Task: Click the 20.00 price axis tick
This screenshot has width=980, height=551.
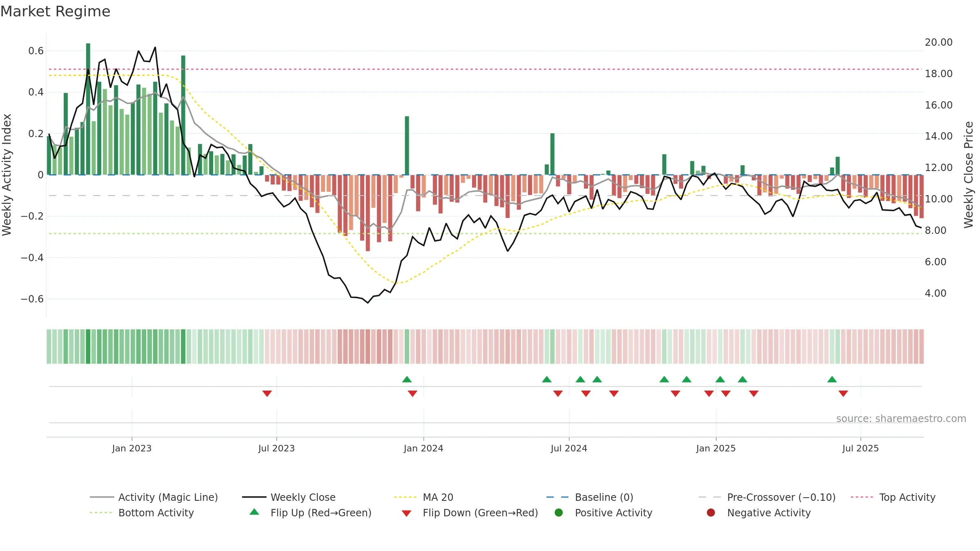Action: point(938,42)
